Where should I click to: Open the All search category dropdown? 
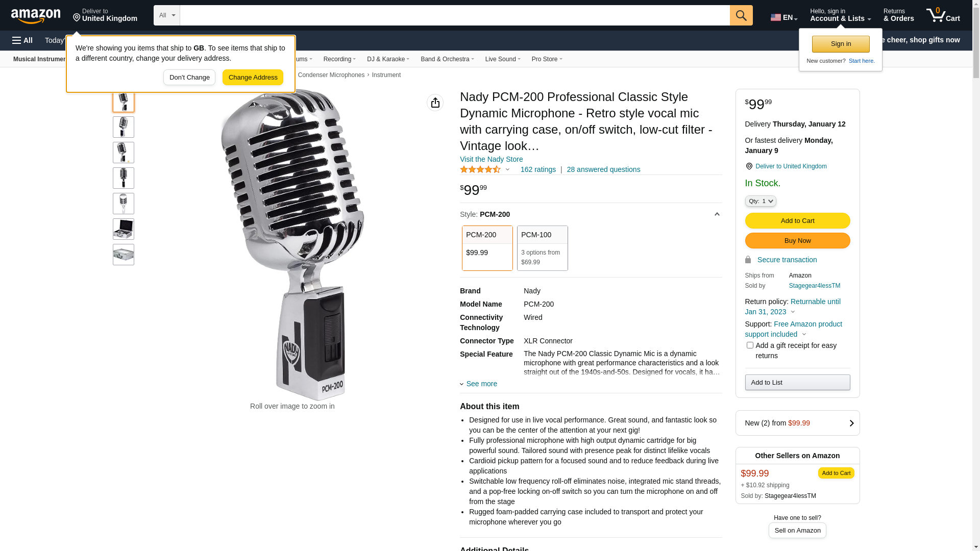pos(167,15)
